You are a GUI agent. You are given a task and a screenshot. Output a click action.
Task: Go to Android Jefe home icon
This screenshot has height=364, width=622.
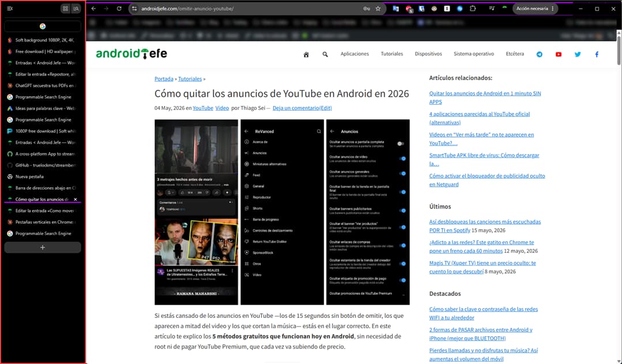click(306, 54)
